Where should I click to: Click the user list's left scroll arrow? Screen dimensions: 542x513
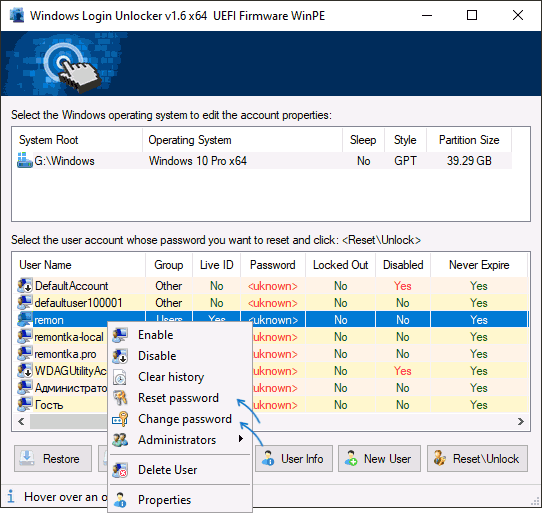pyautogui.click(x=21, y=421)
